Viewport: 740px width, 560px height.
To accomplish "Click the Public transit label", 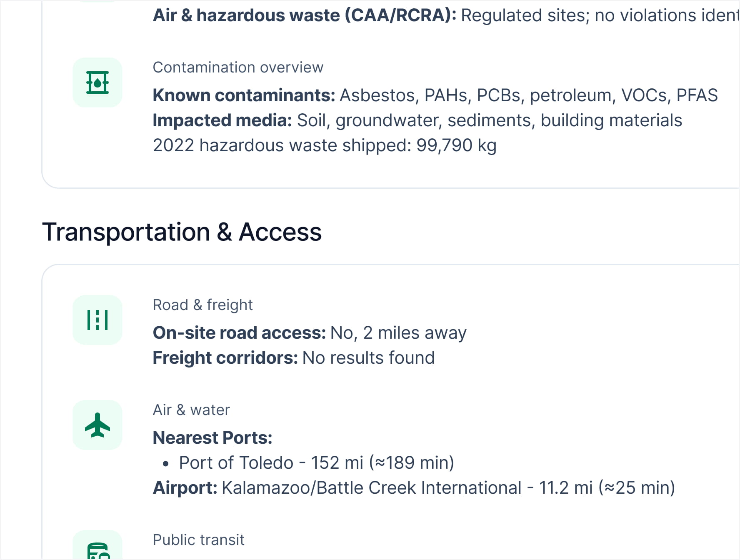I will 198,540.
